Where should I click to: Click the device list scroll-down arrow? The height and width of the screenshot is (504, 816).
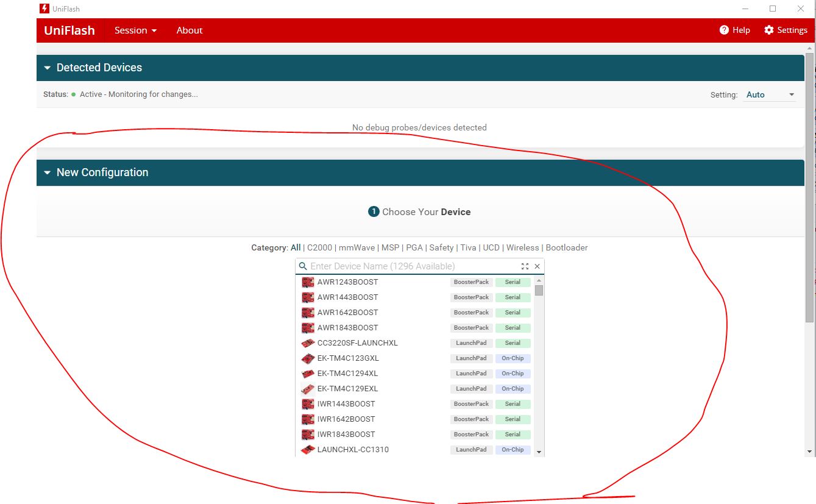point(539,452)
